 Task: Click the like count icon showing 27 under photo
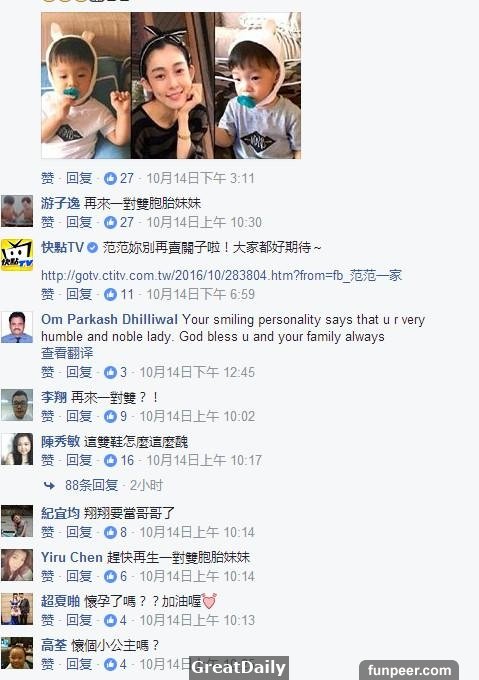tap(110, 178)
